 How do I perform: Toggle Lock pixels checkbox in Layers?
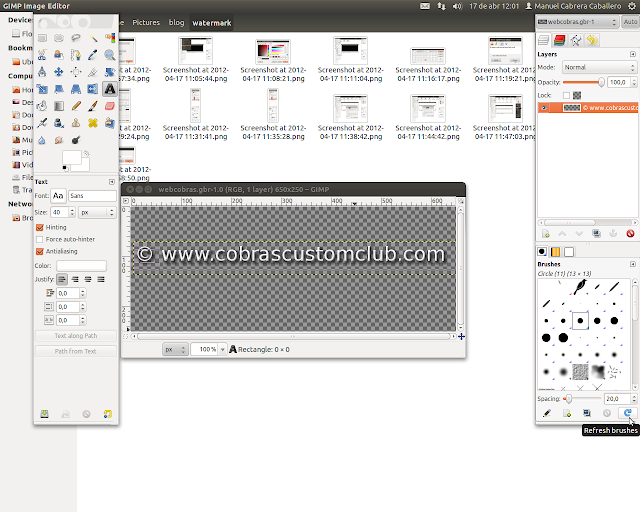click(566, 96)
